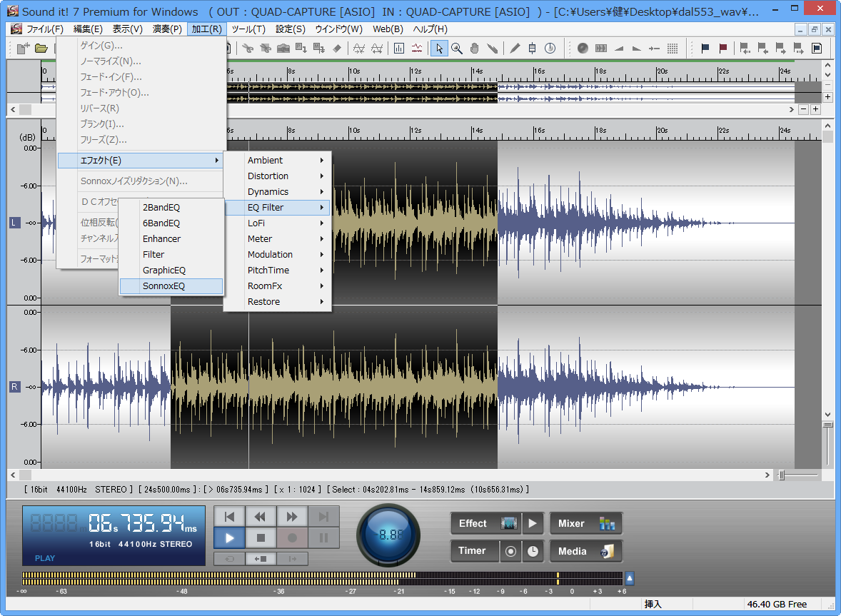Open the ツール(T) menu
Viewport: 841px width, 616px height.
click(x=248, y=29)
